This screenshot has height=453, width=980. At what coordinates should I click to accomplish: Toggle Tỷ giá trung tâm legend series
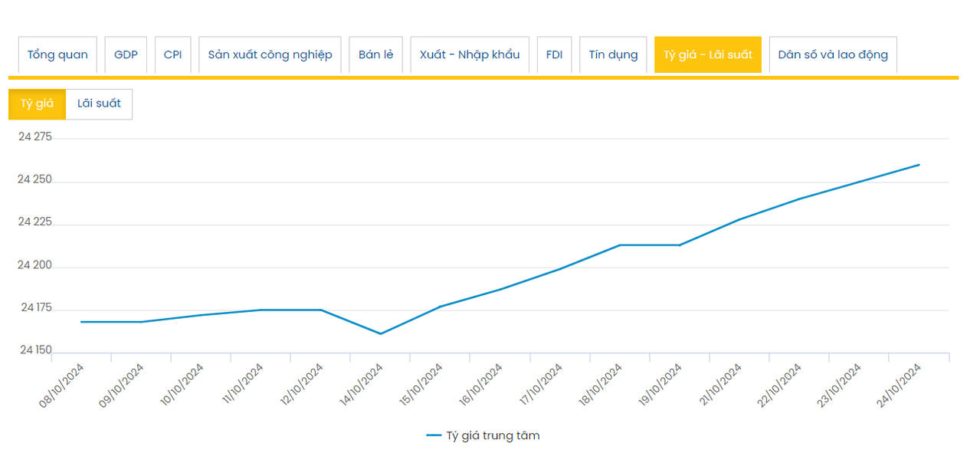pos(493,435)
